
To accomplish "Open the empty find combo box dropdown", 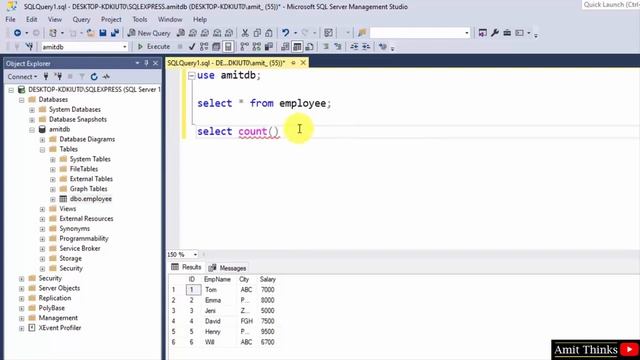I will 467,33.
